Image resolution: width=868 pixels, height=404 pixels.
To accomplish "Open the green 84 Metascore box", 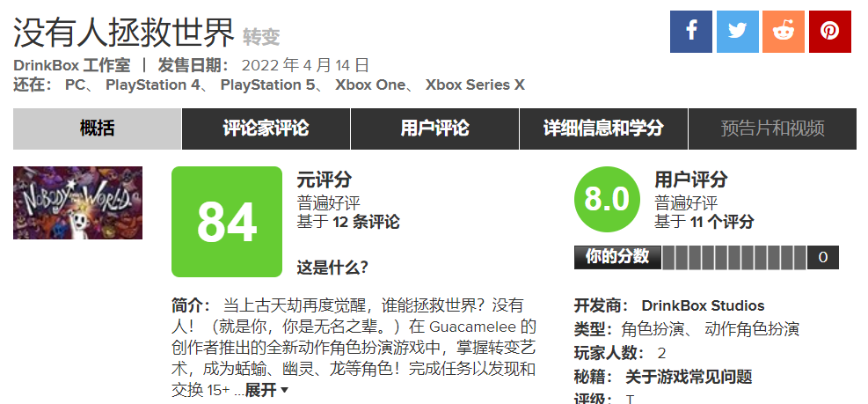I will (227, 222).
